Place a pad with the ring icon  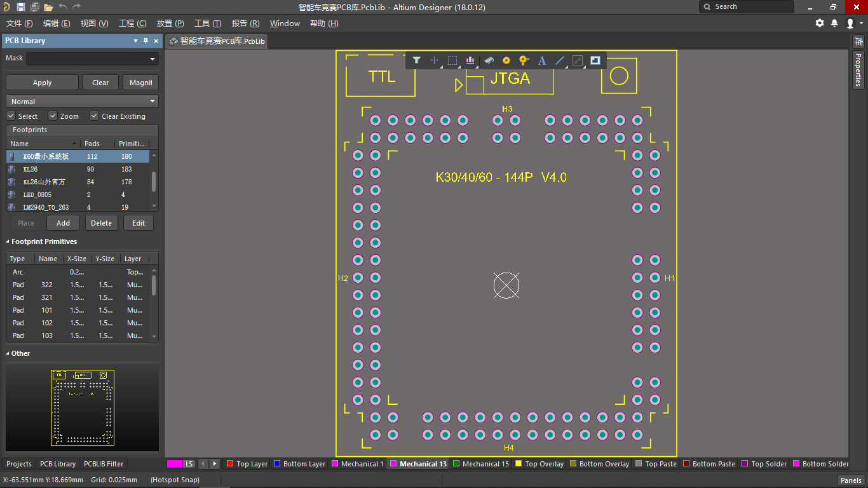506,60
